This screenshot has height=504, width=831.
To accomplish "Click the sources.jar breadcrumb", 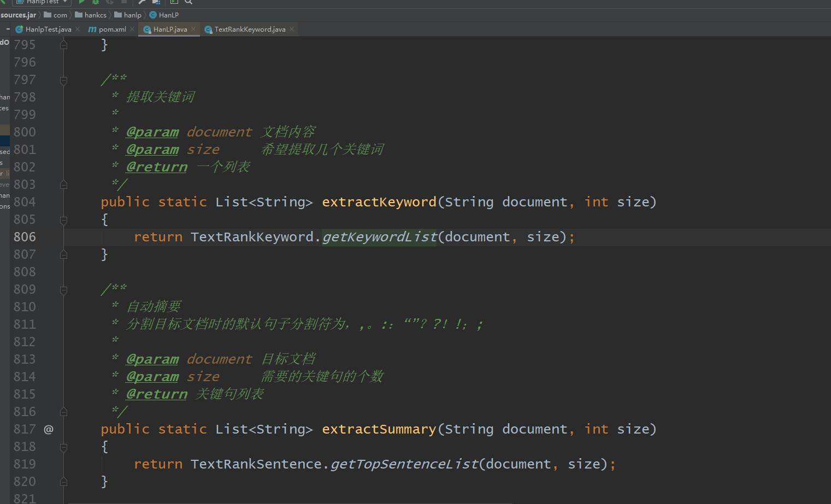I will pos(18,15).
